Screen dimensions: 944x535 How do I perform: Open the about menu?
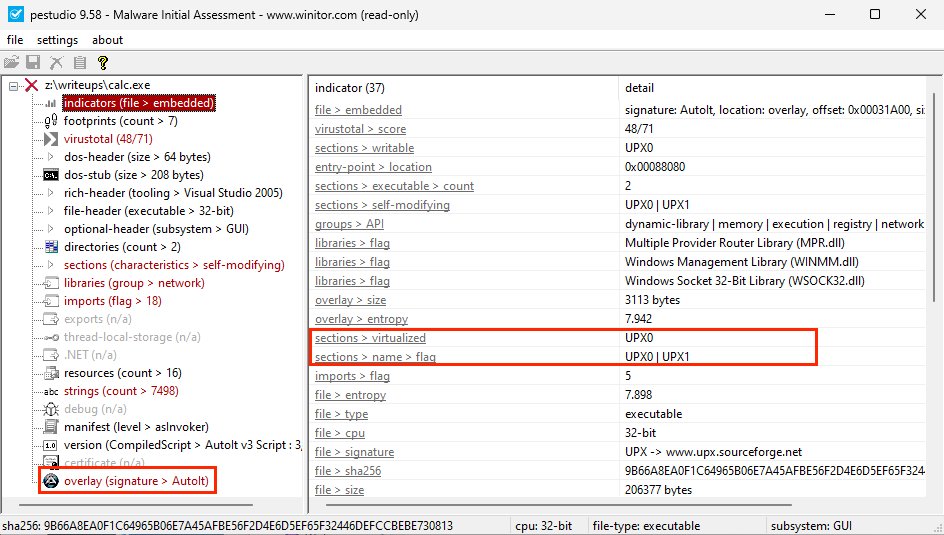coord(107,40)
